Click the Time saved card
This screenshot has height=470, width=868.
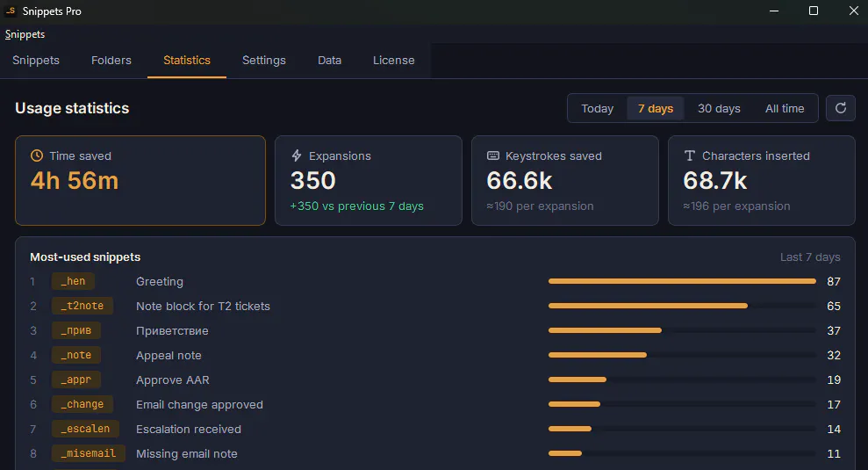(x=140, y=181)
